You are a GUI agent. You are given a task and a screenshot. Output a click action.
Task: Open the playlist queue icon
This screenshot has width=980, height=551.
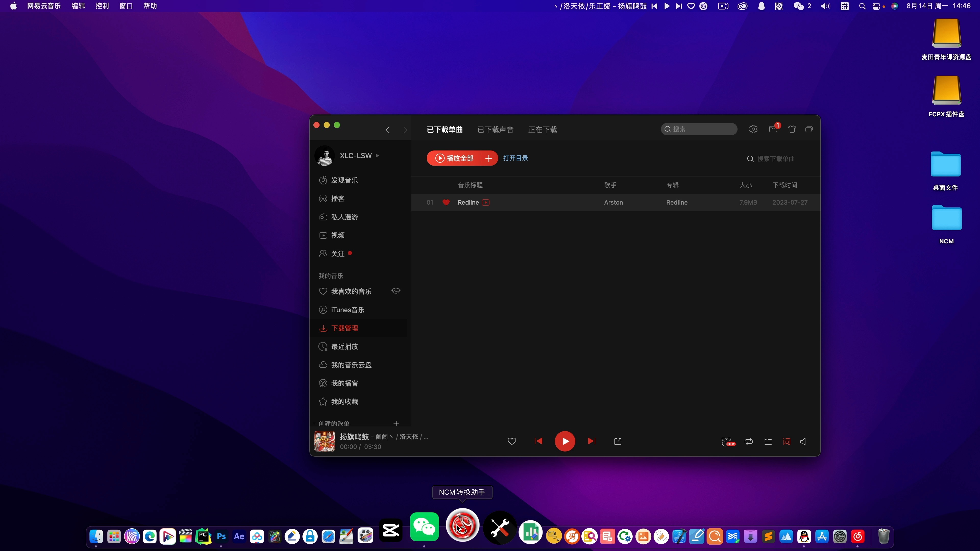pyautogui.click(x=768, y=442)
